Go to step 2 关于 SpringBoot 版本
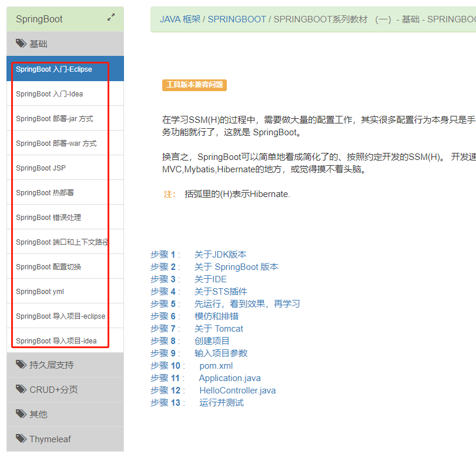The height and width of the screenshot is (454, 476). pos(236,267)
